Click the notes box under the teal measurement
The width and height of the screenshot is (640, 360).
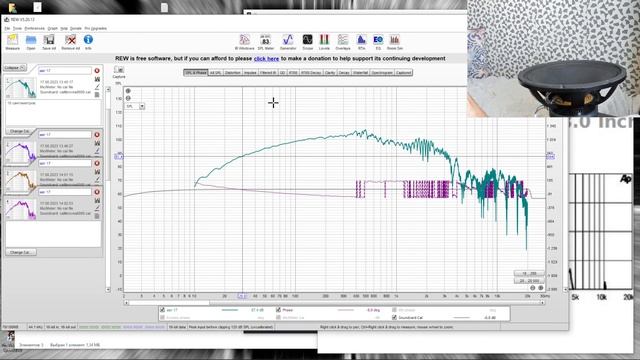(53, 113)
